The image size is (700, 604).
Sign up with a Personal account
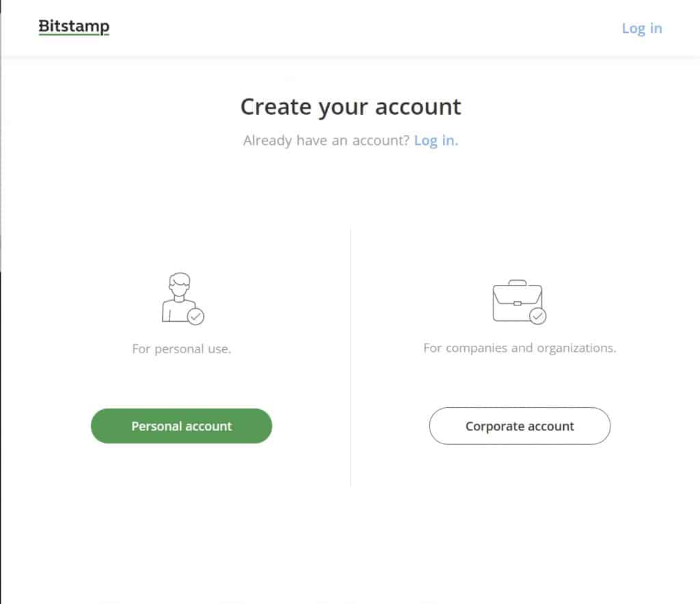tap(180, 425)
